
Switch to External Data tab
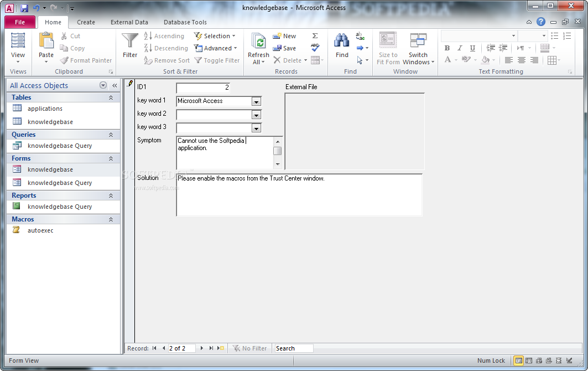pyautogui.click(x=129, y=22)
